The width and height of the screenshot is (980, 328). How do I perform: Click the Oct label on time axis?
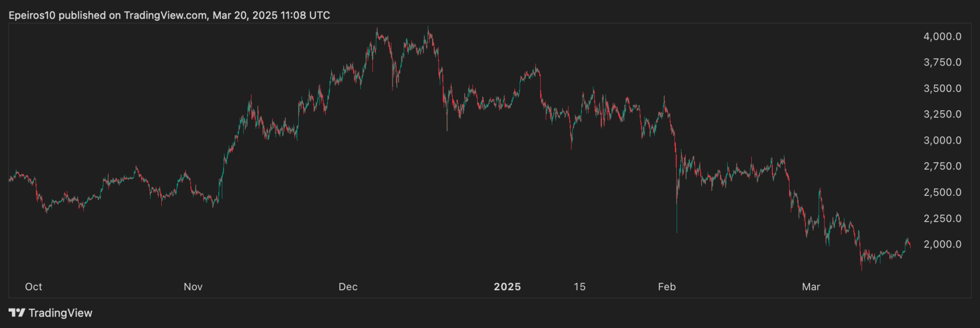tap(33, 287)
